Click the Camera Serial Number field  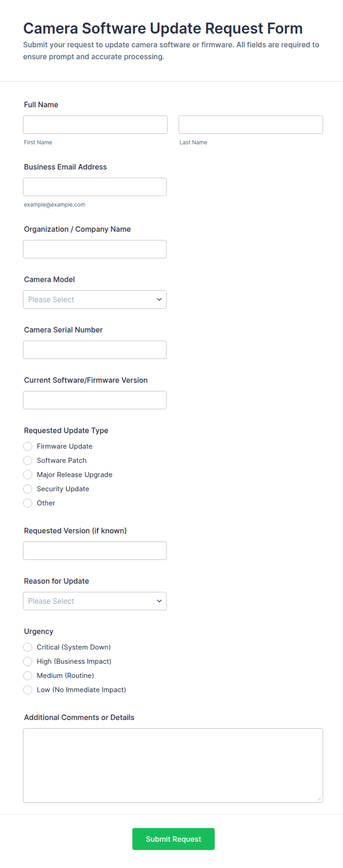pos(95,350)
